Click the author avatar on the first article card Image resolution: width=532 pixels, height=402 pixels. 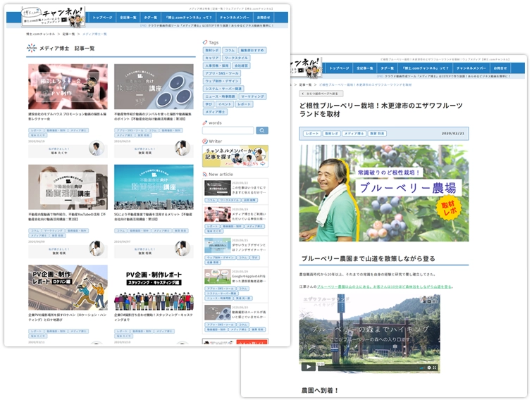point(97,148)
